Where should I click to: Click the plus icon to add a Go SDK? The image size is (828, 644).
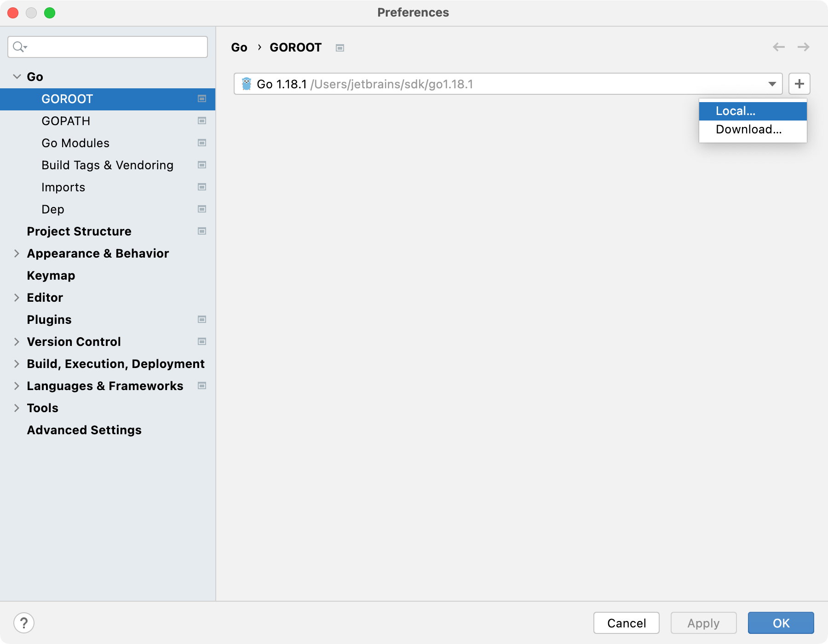(799, 83)
